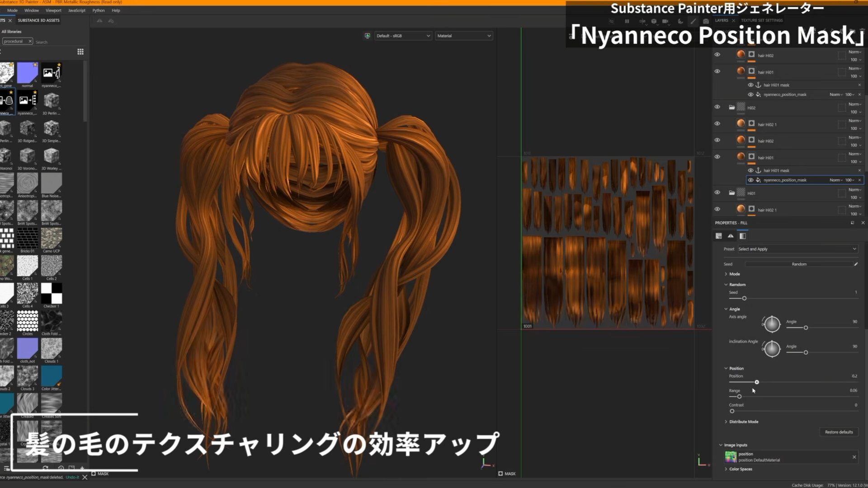The width and height of the screenshot is (868, 488).
Task: Select the cloth_not asset thumbnail
Action: coord(28,348)
